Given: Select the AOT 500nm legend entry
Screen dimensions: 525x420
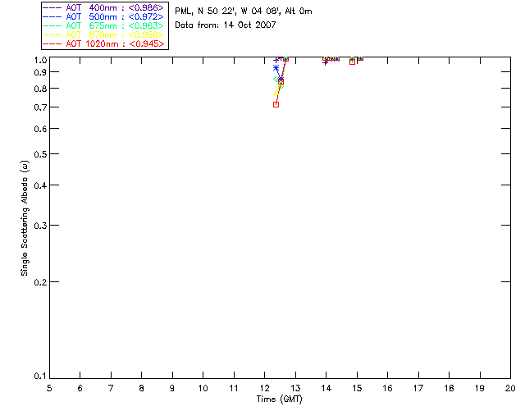Looking at the screenshot, I should point(104,16).
